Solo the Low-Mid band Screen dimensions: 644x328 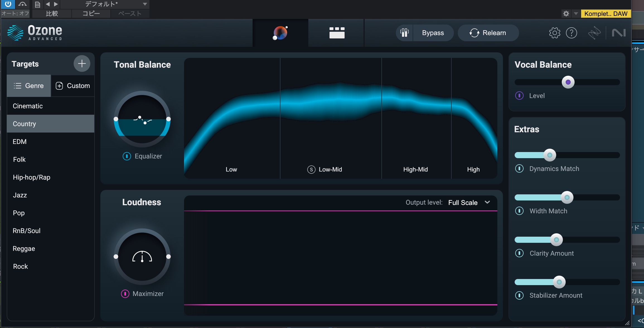coord(311,169)
